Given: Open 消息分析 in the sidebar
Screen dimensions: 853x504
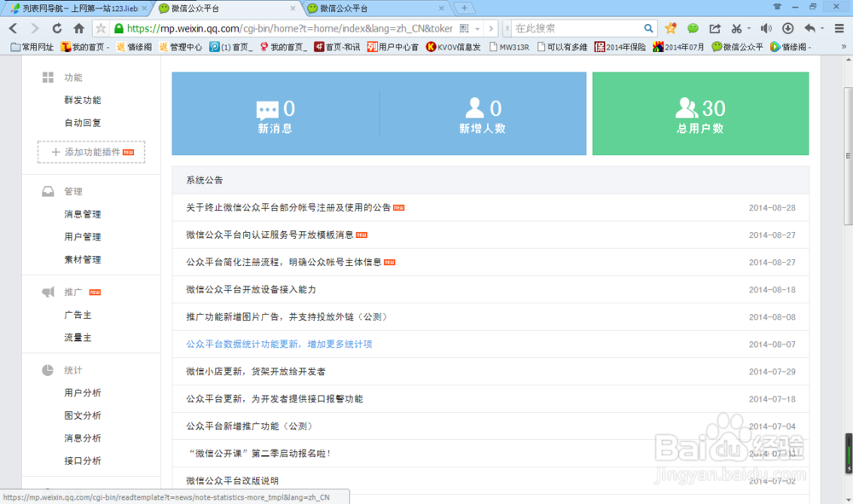Looking at the screenshot, I should [83, 438].
